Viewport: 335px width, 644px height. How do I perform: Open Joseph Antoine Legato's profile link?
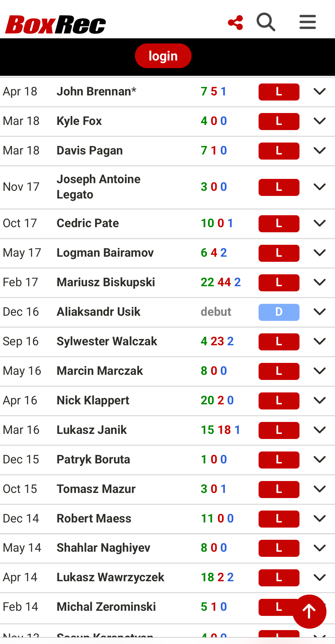click(x=98, y=187)
